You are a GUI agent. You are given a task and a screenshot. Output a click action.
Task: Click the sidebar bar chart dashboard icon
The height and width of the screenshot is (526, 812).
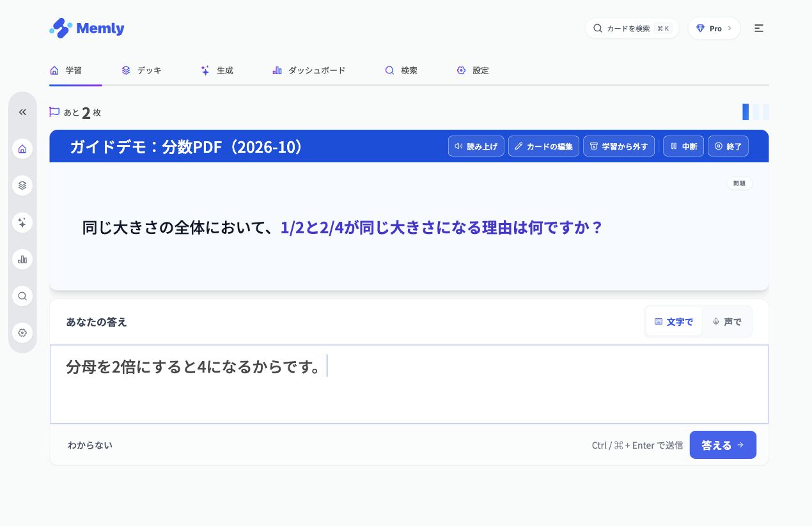pyautogui.click(x=22, y=259)
